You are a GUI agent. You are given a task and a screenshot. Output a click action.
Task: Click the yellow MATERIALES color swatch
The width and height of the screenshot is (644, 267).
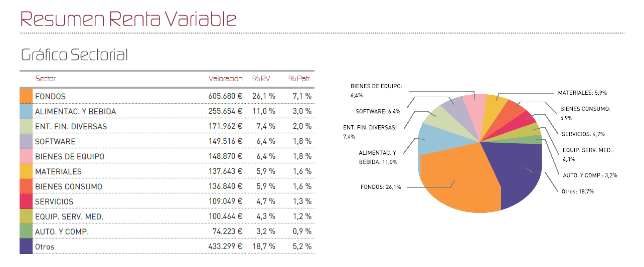click(26, 171)
